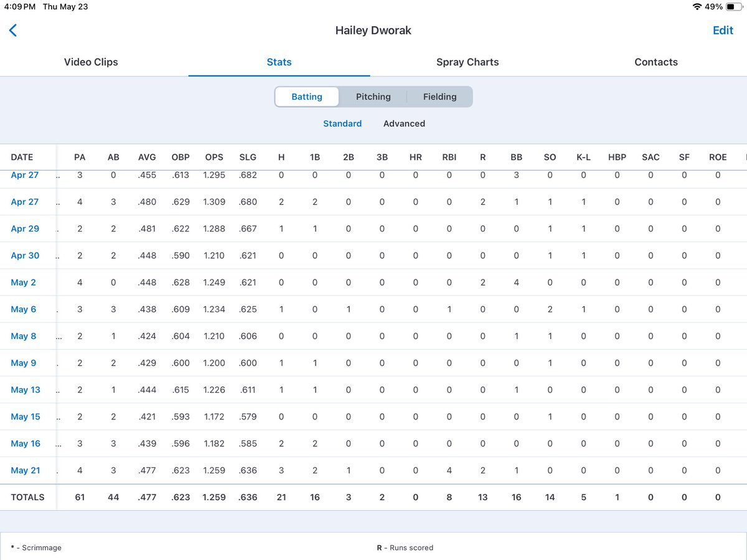The height and width of the screenshot is (560, 747).
Task: Tap the Edit button
Action: tap(723, 30)
